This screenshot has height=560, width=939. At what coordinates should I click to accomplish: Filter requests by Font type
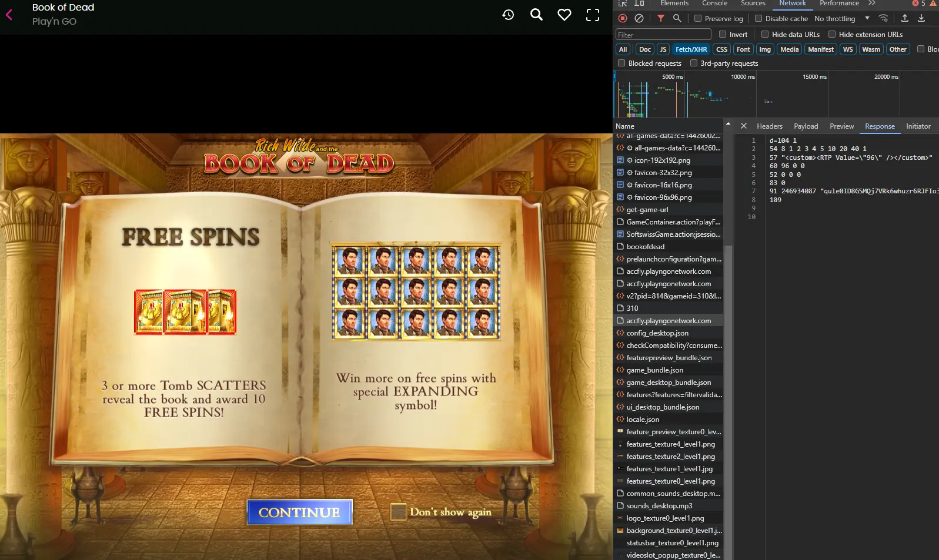744,49
